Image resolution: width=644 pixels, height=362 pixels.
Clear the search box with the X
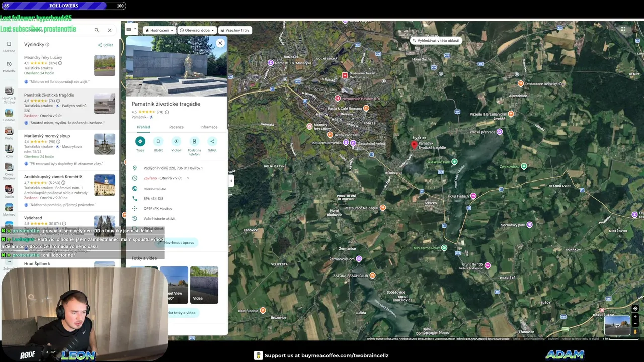(x=109, y=30)
